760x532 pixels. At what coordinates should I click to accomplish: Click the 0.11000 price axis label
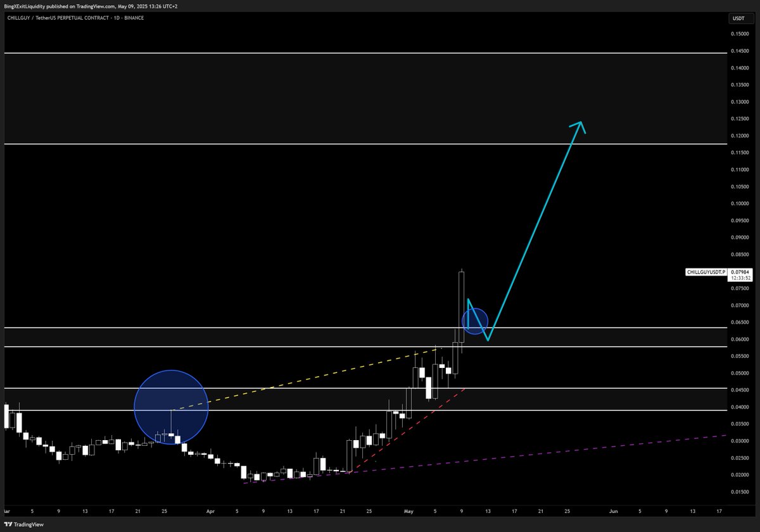[x=739, y=170]
